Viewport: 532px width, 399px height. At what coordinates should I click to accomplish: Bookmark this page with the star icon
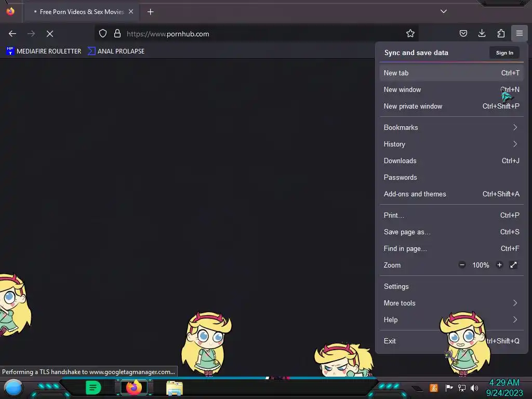(410, 33)
